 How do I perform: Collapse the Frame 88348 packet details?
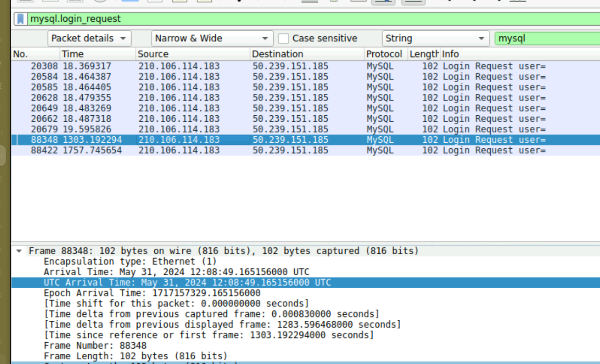(x=18, y=251)
